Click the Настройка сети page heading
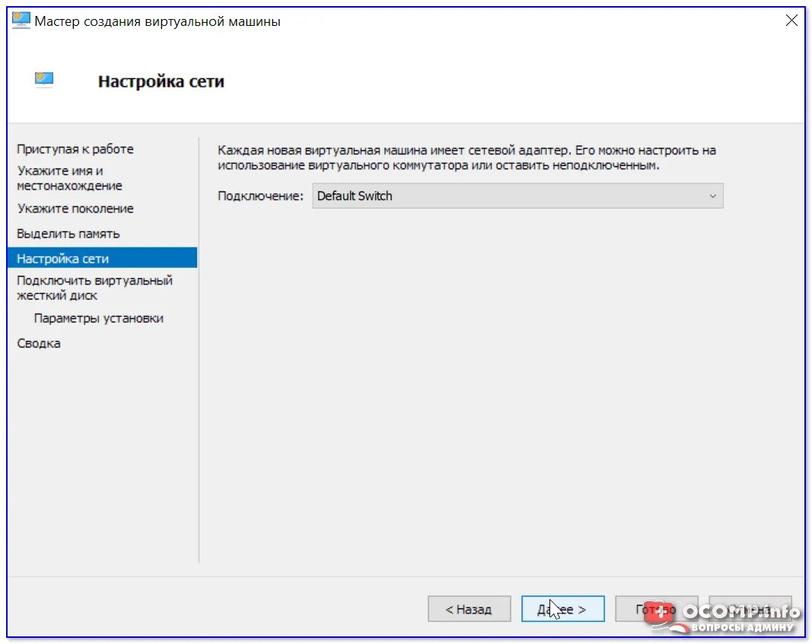Viewport: 812px width, 644px height. point(161,81)
